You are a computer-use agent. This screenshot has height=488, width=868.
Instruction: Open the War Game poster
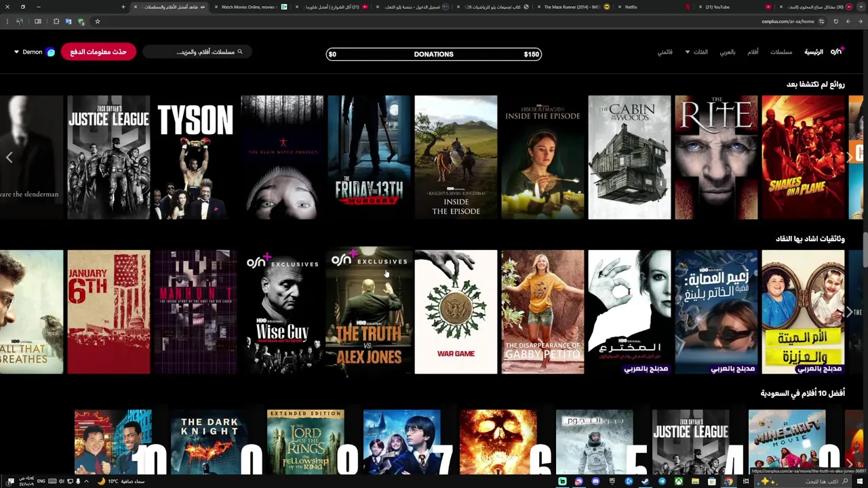pyautogui.click(x=456, y=312)
